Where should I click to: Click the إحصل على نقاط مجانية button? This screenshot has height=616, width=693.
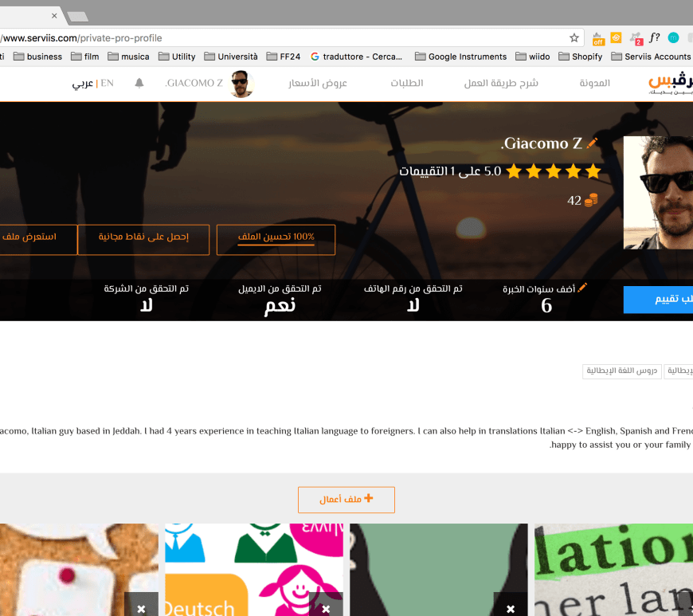[x=143, y=239]
